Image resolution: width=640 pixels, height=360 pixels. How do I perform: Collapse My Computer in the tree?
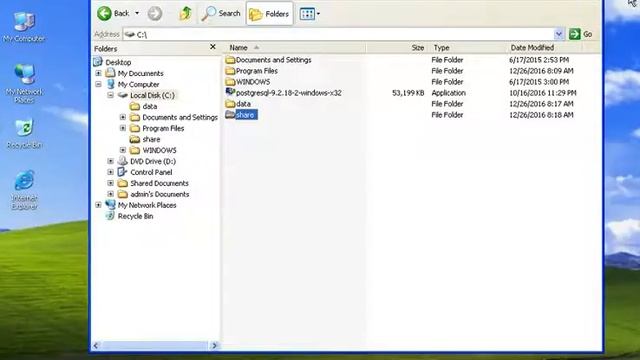tap(98, 84)
